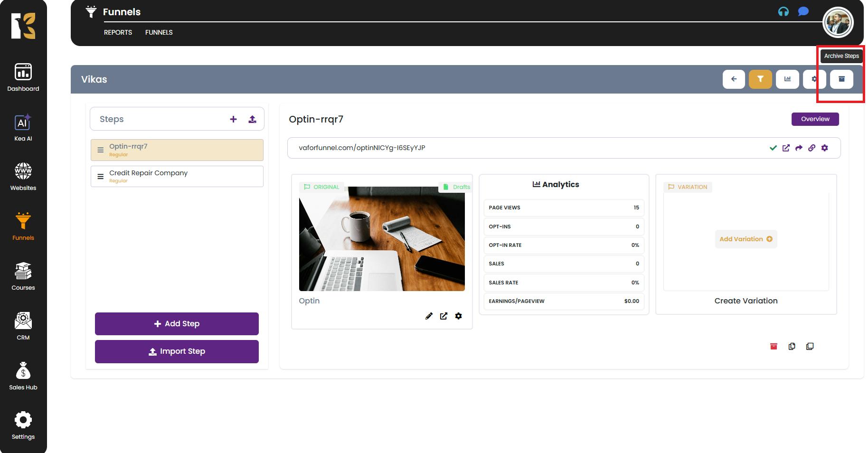The height and width of the screenshot is (453, 868).
Task: Open headphones support icon in header
Action: pos(783,12)
